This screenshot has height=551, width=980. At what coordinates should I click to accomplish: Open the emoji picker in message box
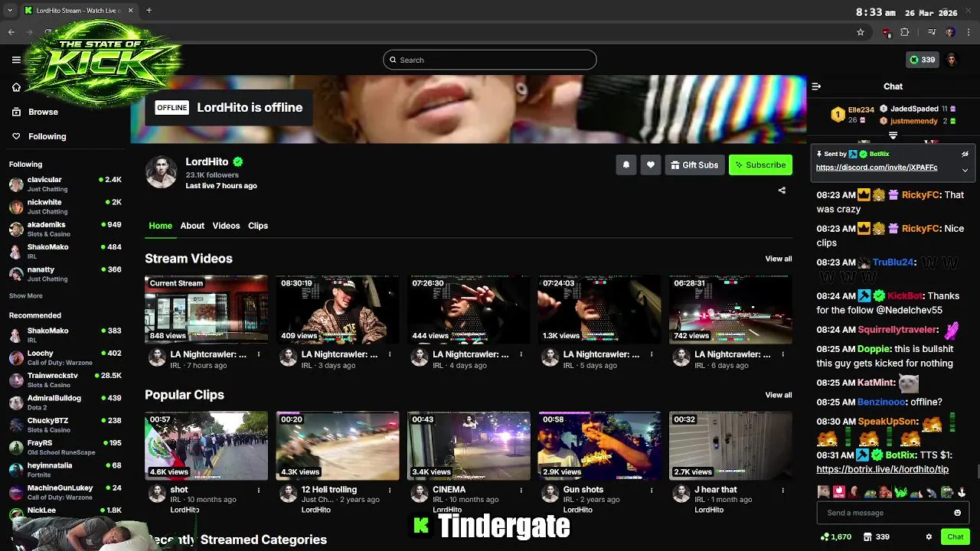click(957, 513)
